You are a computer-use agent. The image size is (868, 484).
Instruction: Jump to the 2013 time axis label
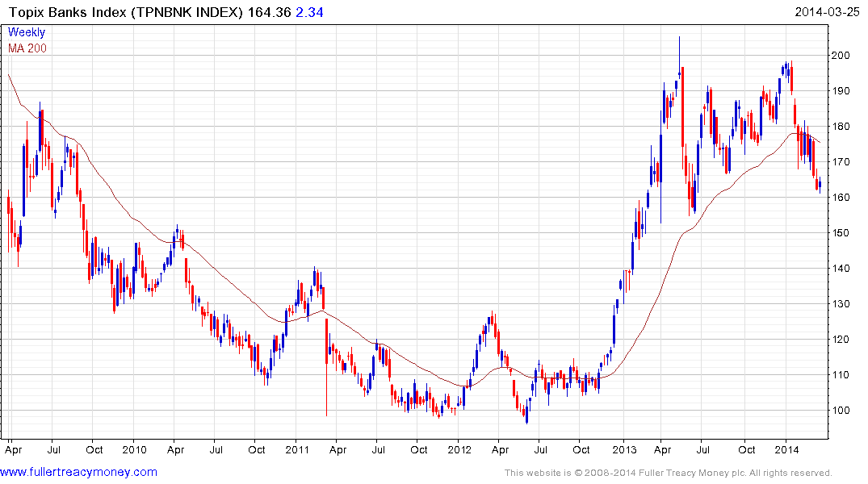[x=624, y=449]
